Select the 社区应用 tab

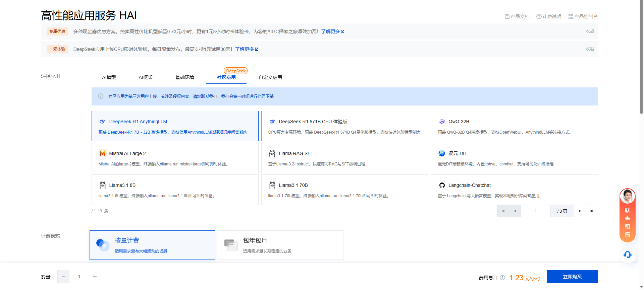coord(226,77)
